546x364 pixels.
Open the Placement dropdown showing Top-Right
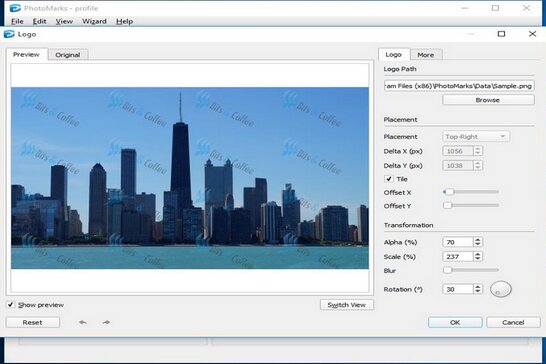pos(476,137)
